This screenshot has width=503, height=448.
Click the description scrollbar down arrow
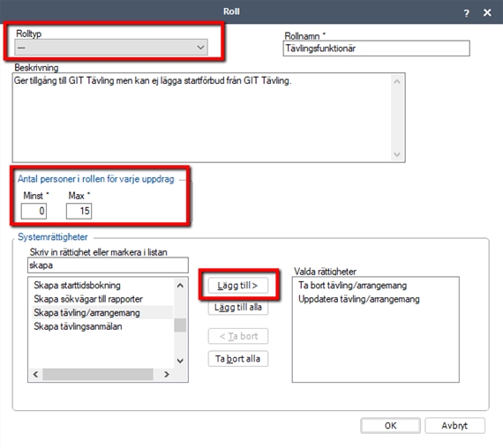pyautogui.click(x=397, y=154)
